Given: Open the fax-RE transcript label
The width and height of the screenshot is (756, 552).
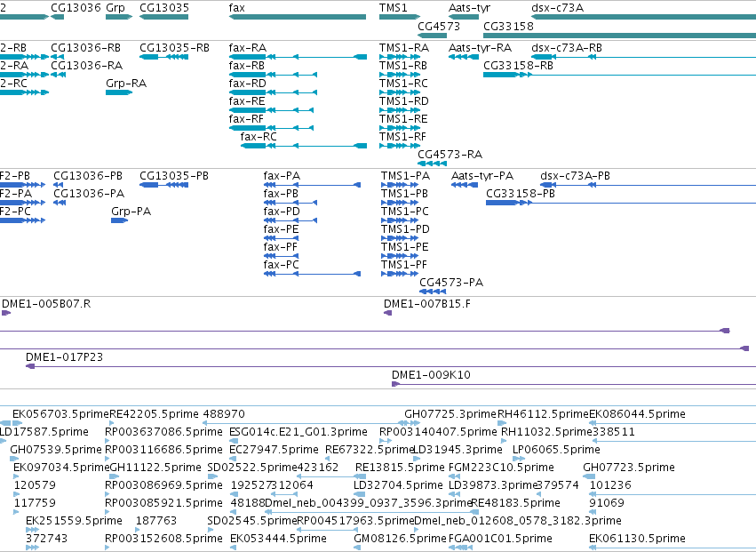Looking at the screenshot, I should click(x=247, y=101).
